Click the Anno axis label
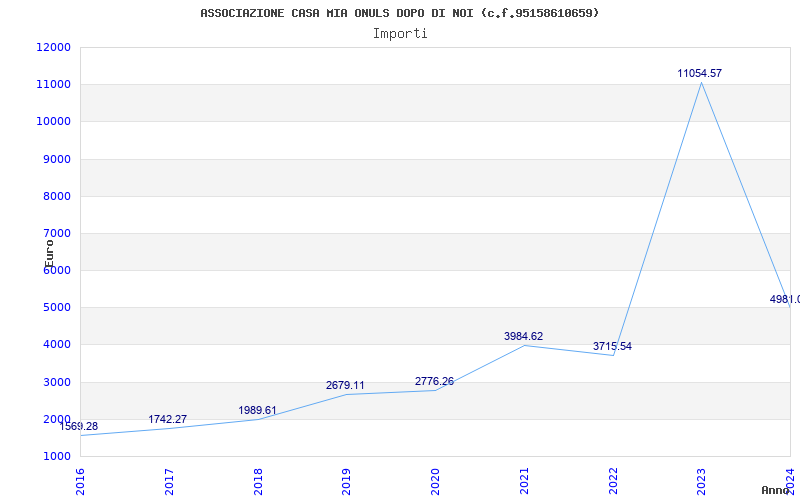The width and height of the screenshot is (800, 500). click(776, 490)
